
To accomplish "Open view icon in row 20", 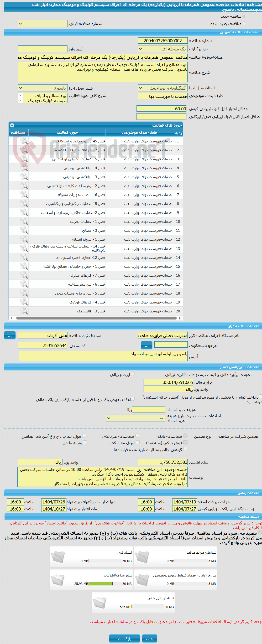I will pos(24,311).
